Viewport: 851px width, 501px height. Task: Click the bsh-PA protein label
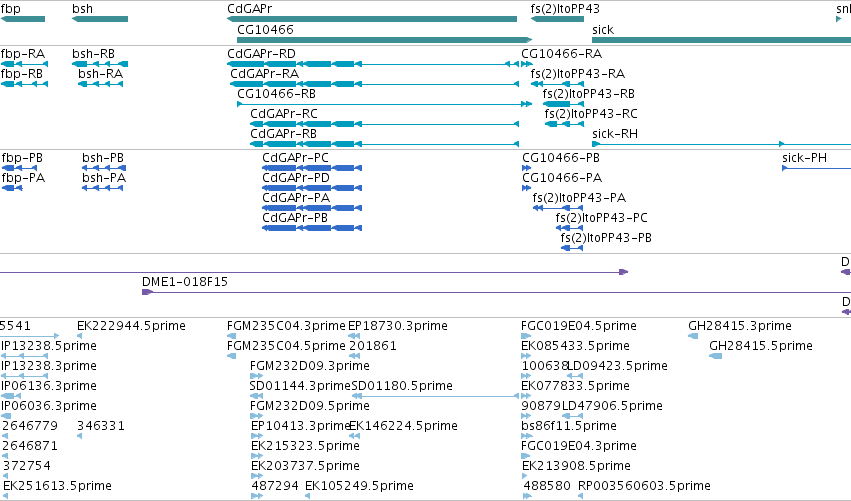point(104,178)
